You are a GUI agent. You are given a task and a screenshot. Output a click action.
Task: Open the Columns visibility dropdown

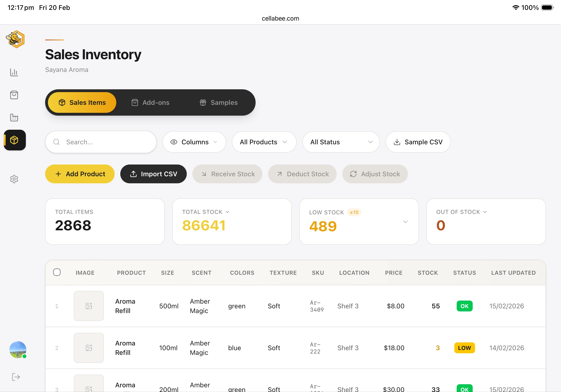tap(194, 142)
